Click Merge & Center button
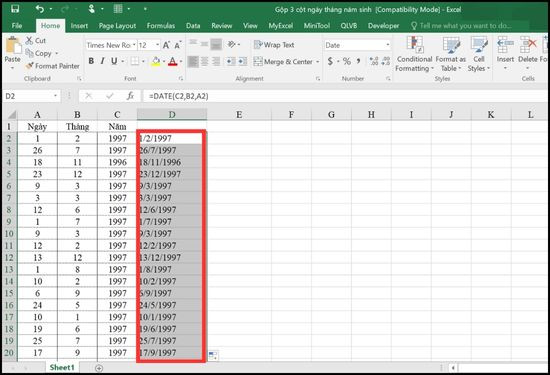Screen dimensions: 550x375 coord(283,61)
